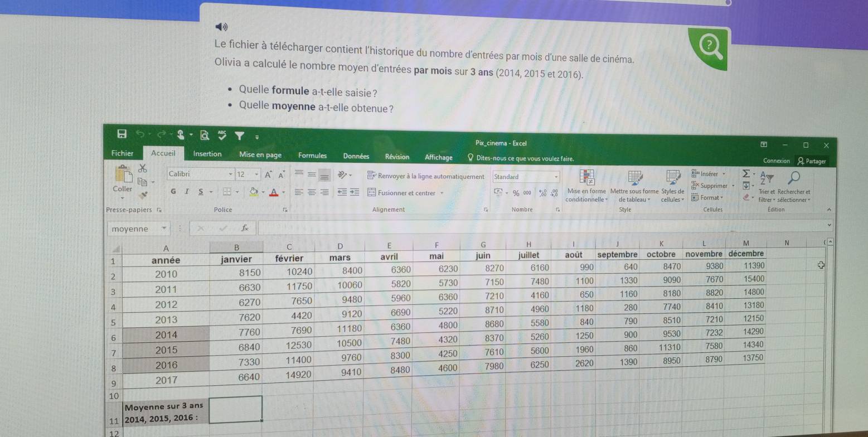Switch to the Formules ribbon tab
Image resolution: width=868 pixels, height=437 pixels.
click(x=313, y=156)
